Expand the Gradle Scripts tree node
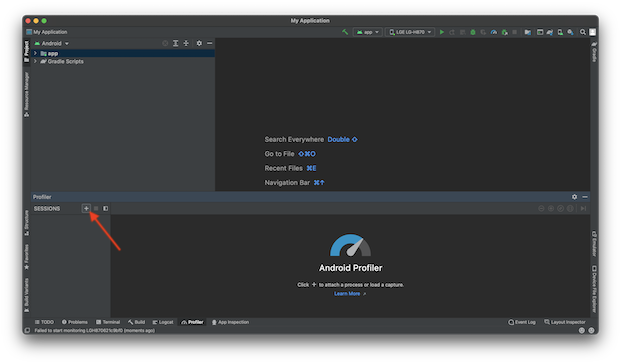 35,61
